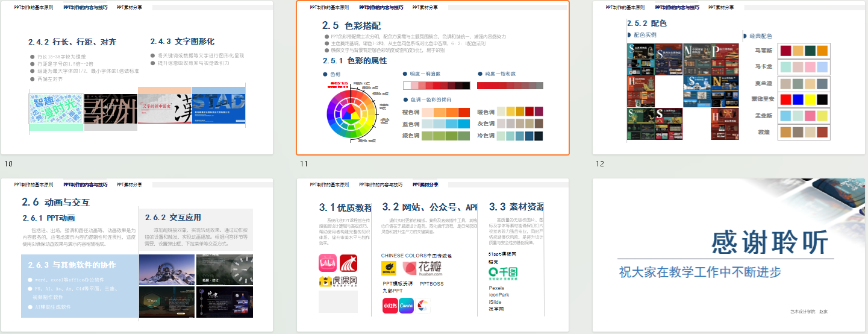Screen dimensions: 868x334
Task: Click the red Chaoxing star icon
Action: tap(348, 263)
